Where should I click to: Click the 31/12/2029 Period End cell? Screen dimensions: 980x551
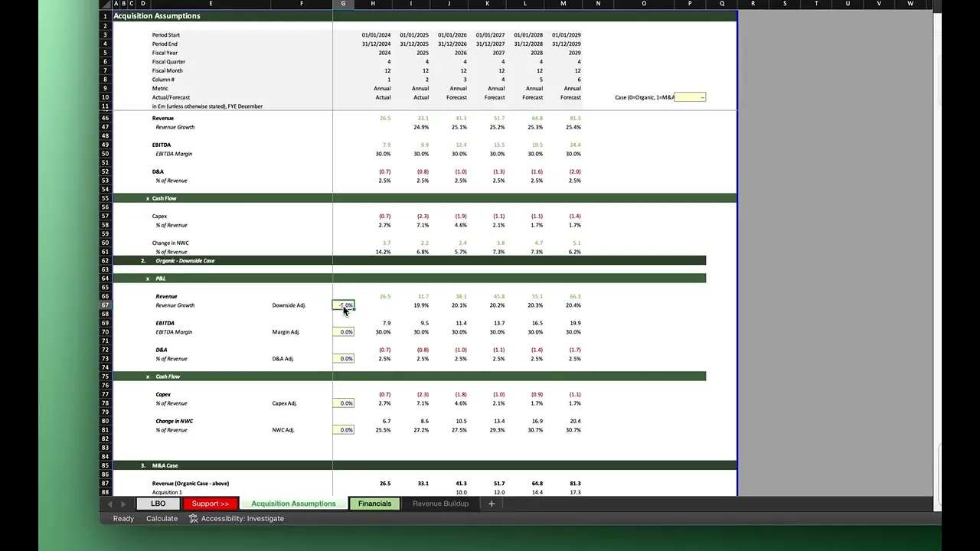[566, 44]
